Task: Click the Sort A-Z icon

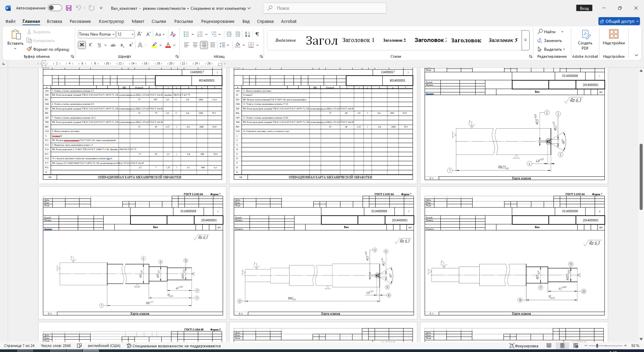Action: point(248,34)
